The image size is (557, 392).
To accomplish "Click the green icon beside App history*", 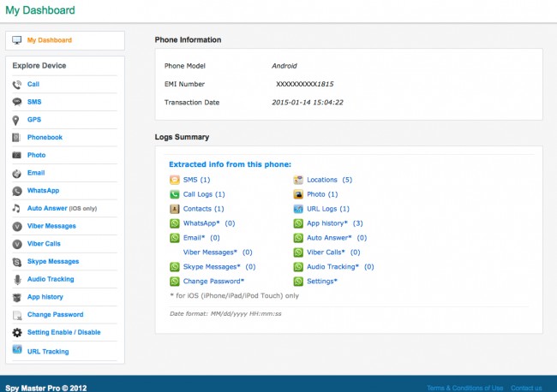I will pyautogui.click(x=298, y=223).
